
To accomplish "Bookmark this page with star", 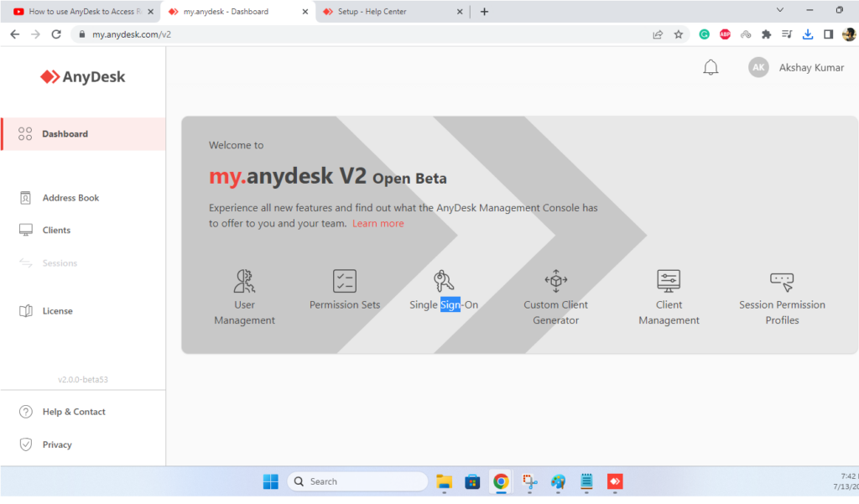I will point(678,34).
